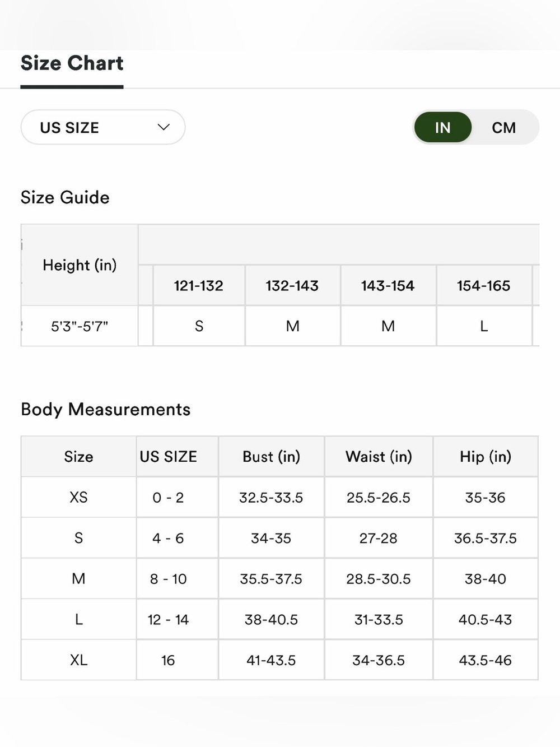Screen dimensions: 560x747
Task: Click the Size Guide heading
Action: tap(65, 197)
